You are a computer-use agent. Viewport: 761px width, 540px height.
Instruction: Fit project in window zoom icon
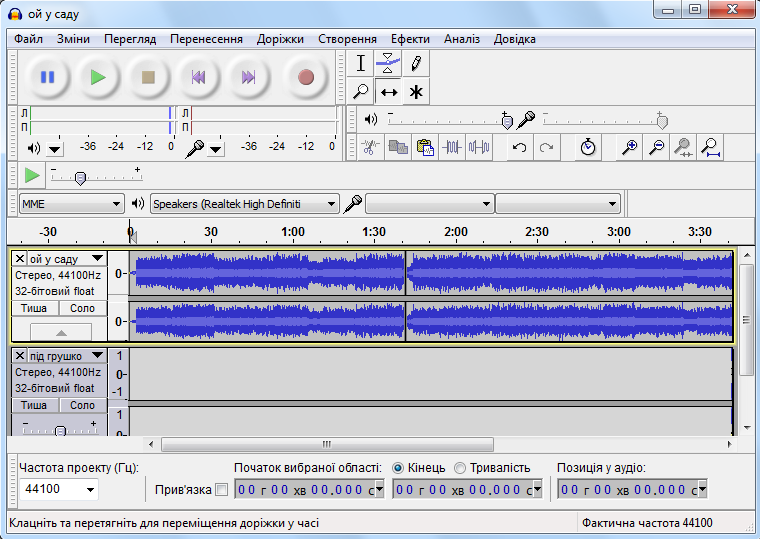[711, 147]
